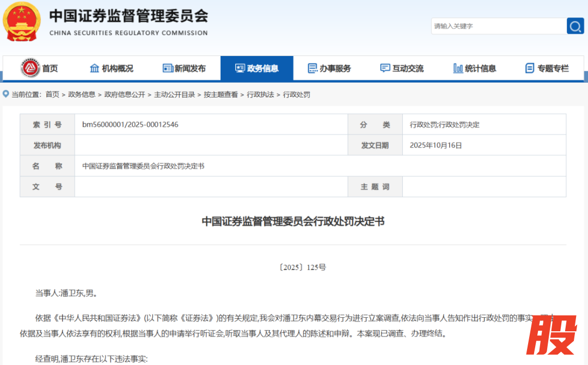Click the 新闻发布 newspaper icon
Image resolution: width=588 pixels, height=365 pixels.
[x=168, y=68]
